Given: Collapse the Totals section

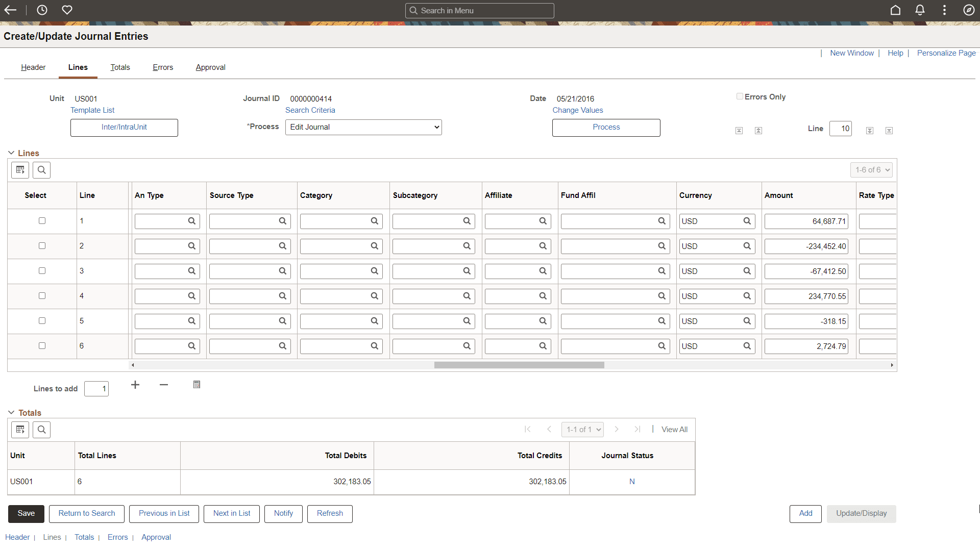Looking at the screenshot, I should point(11,413).
